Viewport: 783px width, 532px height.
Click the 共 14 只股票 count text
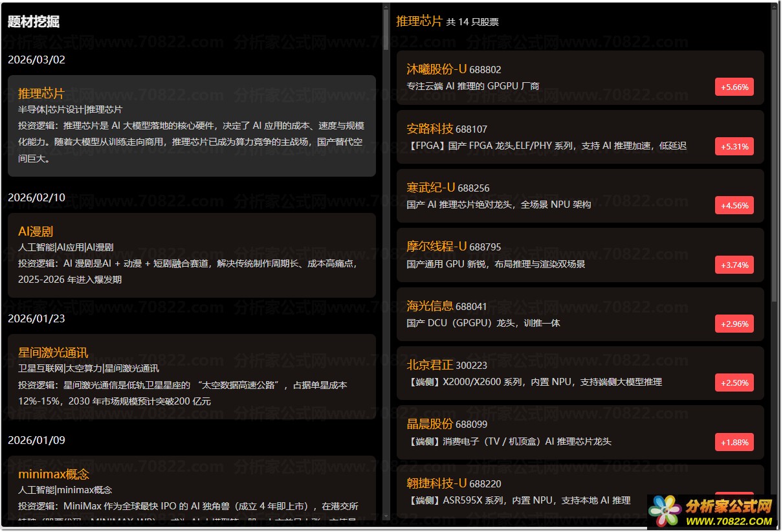click(x=472, y=22)
